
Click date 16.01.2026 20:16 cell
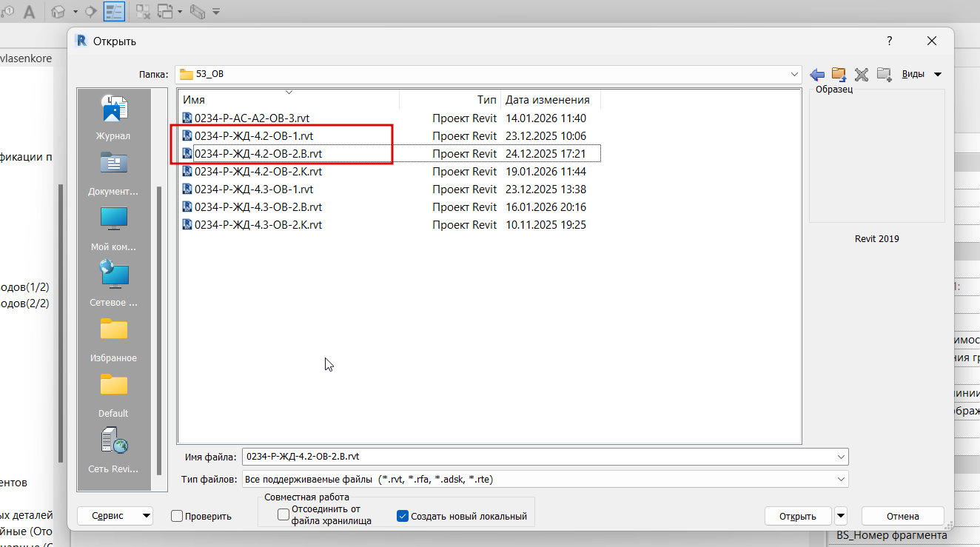point(546,207)
